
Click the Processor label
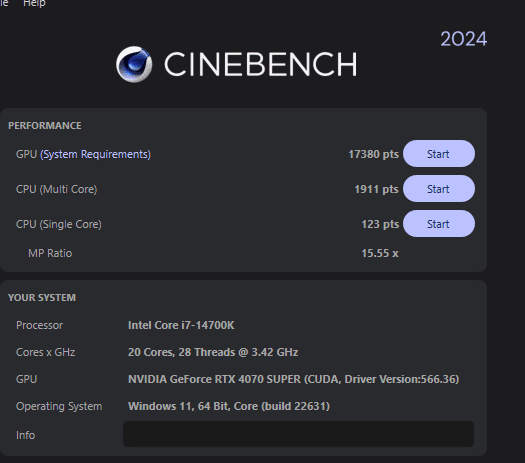pos(39,325)
